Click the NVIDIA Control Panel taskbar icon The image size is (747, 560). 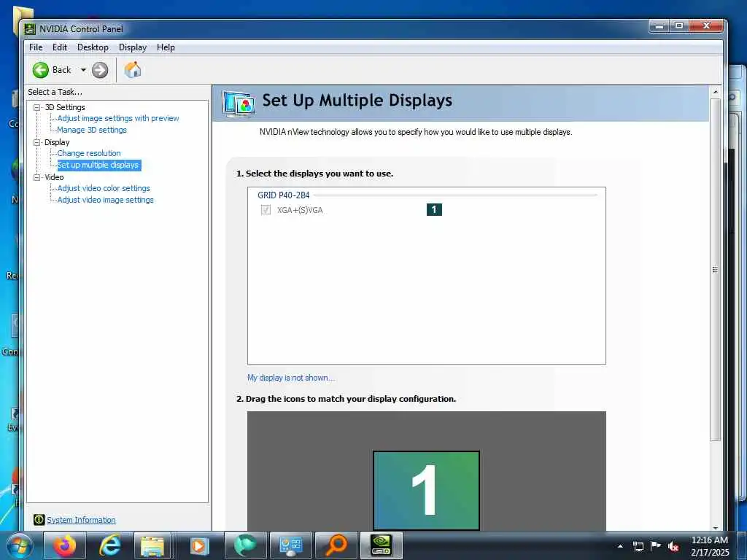381,545
